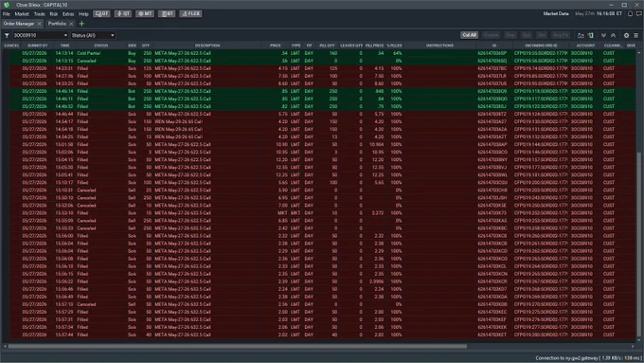Sort by DESCRIPTION column header

point(207,45)
